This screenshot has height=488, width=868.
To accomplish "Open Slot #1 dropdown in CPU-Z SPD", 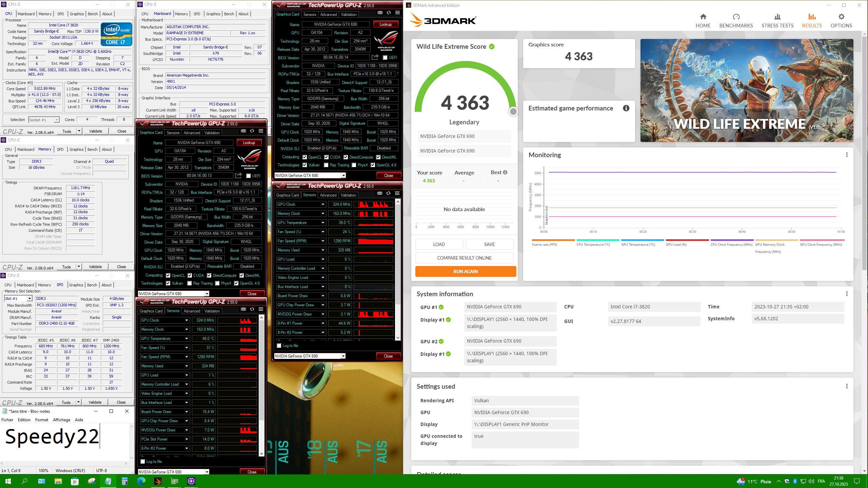I will point(18,299).
